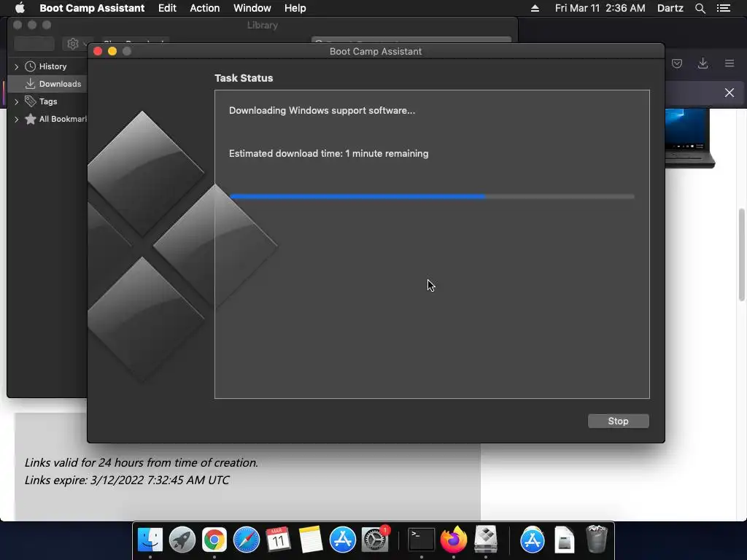This screenshot has height=560, width=747.
Task: Click the Library window search field
Action: pos(411,40)
